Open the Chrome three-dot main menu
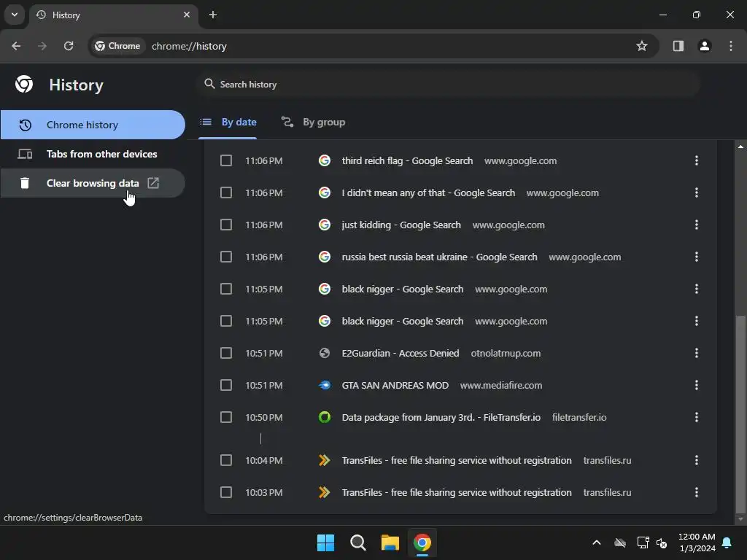 coord(731,46)
